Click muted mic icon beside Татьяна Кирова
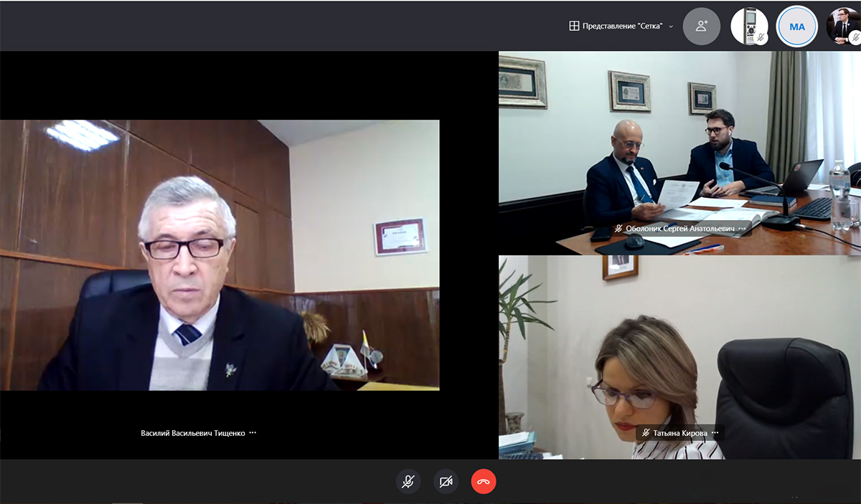Screen dimensions: 861x504 pos(646,433)
